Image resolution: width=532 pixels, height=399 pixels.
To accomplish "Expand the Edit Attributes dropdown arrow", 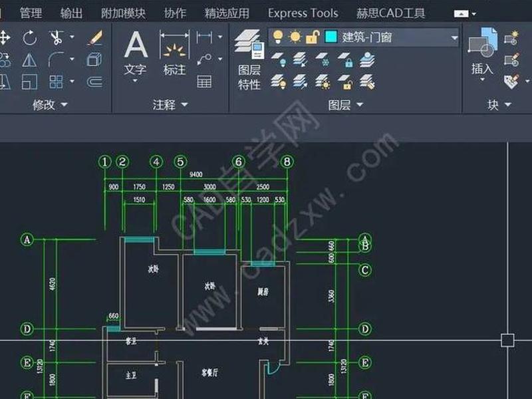I will (527, 81).
